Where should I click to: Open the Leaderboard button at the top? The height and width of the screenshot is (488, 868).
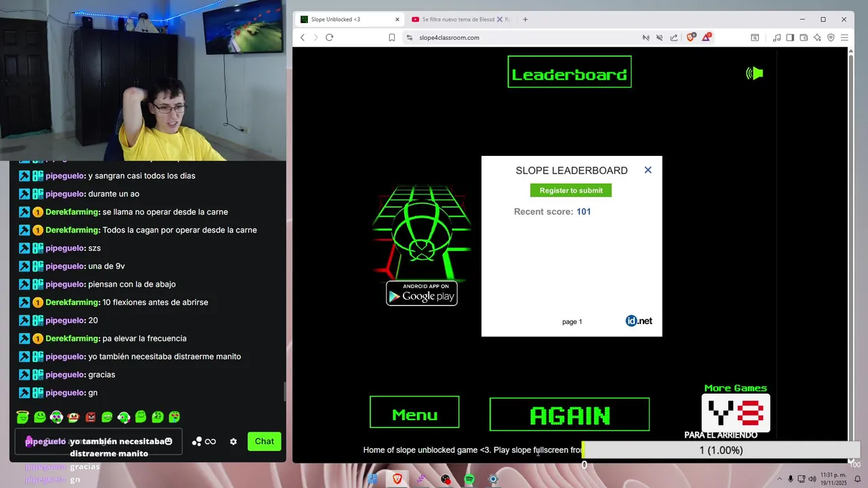coord(570,72)
